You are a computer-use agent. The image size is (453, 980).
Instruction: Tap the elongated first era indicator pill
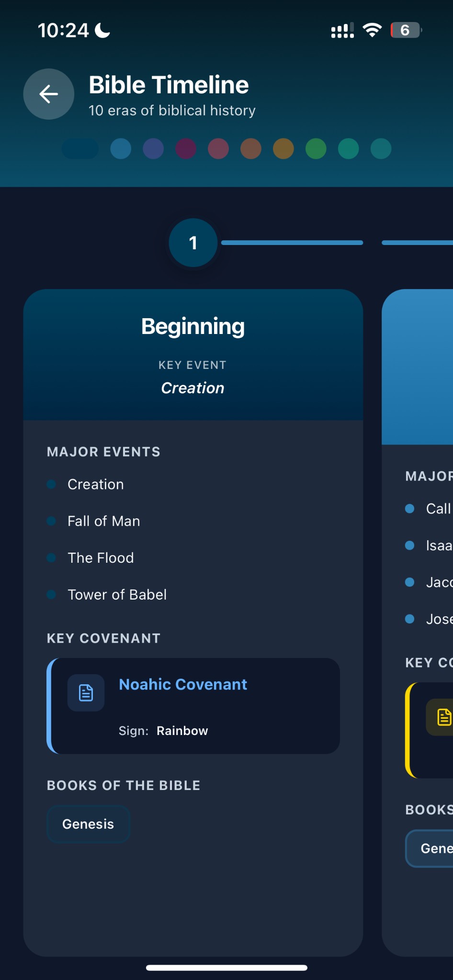(80, 148)
